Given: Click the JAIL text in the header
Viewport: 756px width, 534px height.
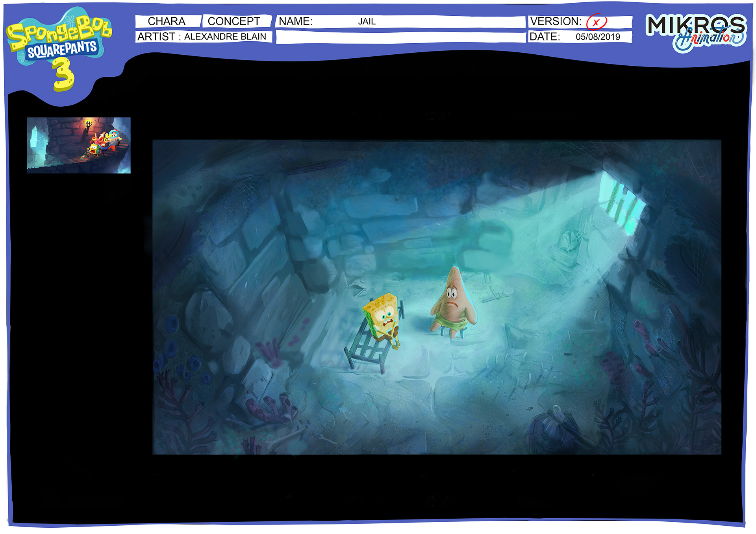Looking at the screenshot, I should (367, 22).
